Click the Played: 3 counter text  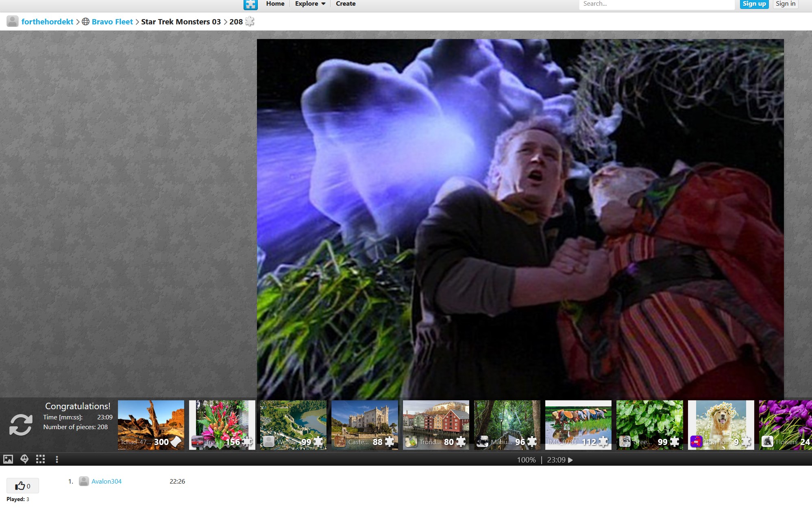[18, 499]
